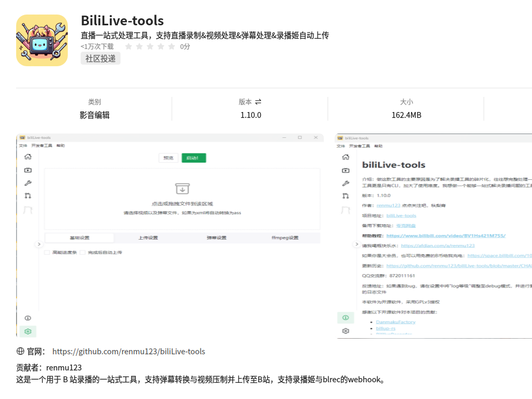Open the 文件 menu in the upload-page screenshot
532x399 pixels.
23,146
